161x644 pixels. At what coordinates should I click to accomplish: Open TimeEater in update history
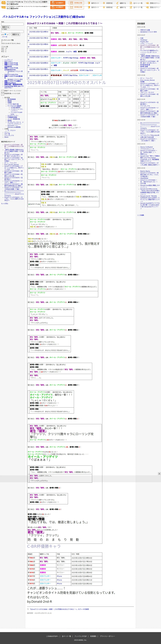[x=144, y=40]
